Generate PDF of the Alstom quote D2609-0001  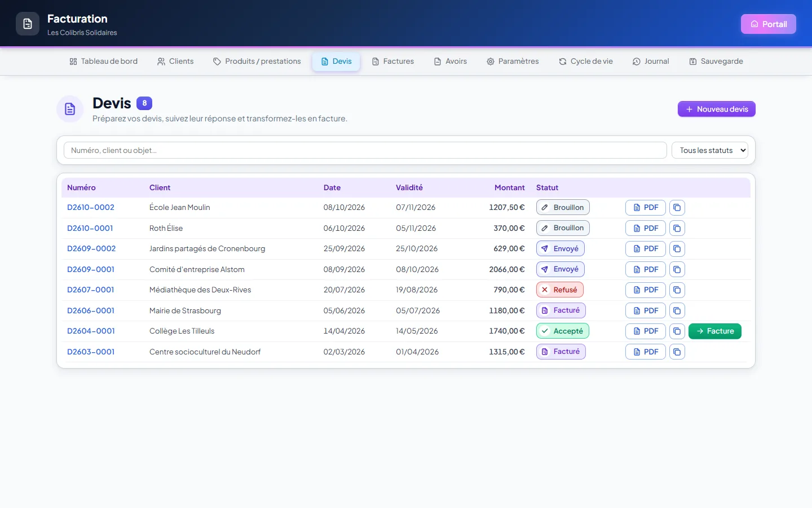click(646, 269)
